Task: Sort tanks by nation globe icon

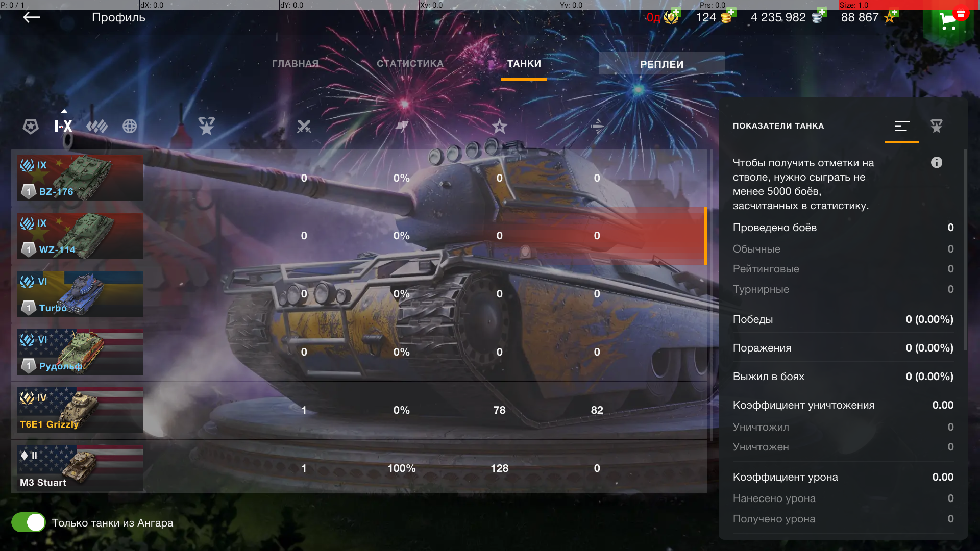Action: (130, 126)
